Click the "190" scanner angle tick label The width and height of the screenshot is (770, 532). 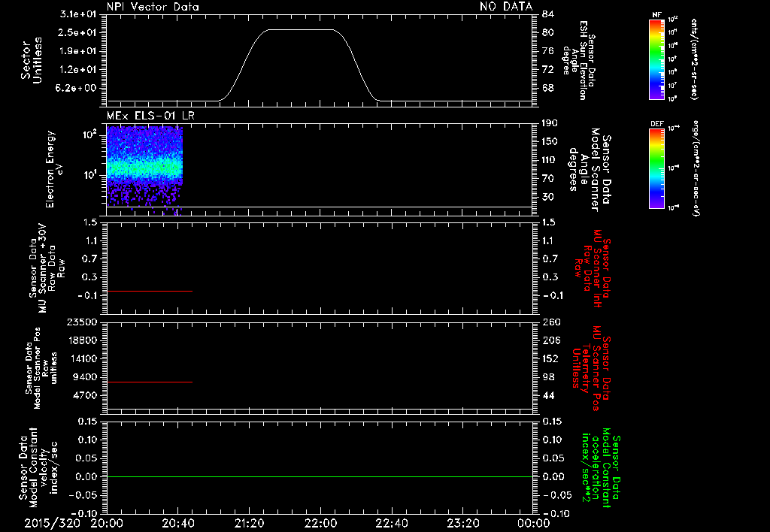pyautogui.click(x=550, y=123)
